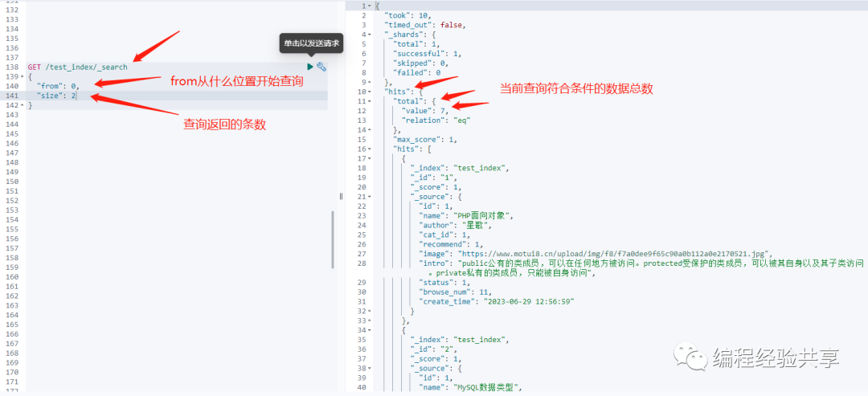This screenshot has width=868, height=396.
Task: Click the "status": 1 line
Action: pos(444,283)
